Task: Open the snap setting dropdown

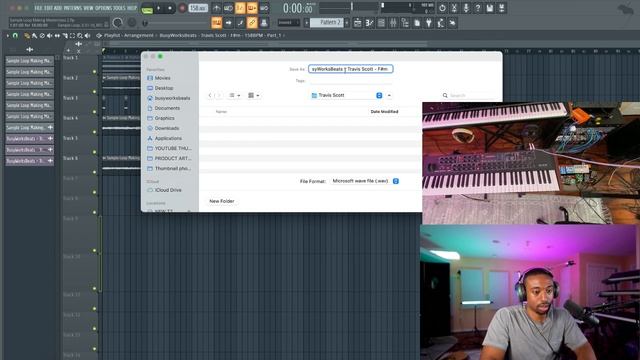Action: click(289, 22)
